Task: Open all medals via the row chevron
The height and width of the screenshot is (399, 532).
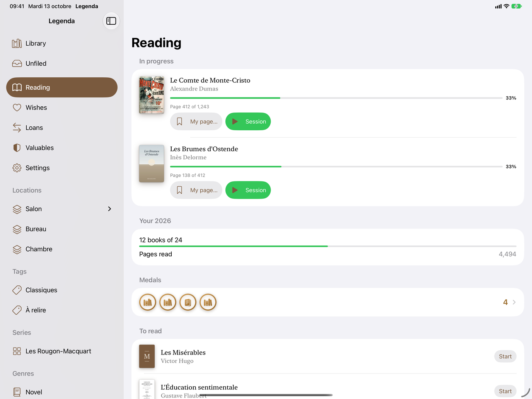Action: (x=514, y=302)
